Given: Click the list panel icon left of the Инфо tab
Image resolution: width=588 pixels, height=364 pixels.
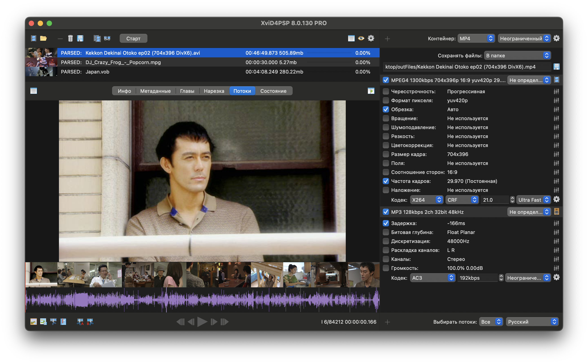Looking at the screenshot, I should pos(33,91).
